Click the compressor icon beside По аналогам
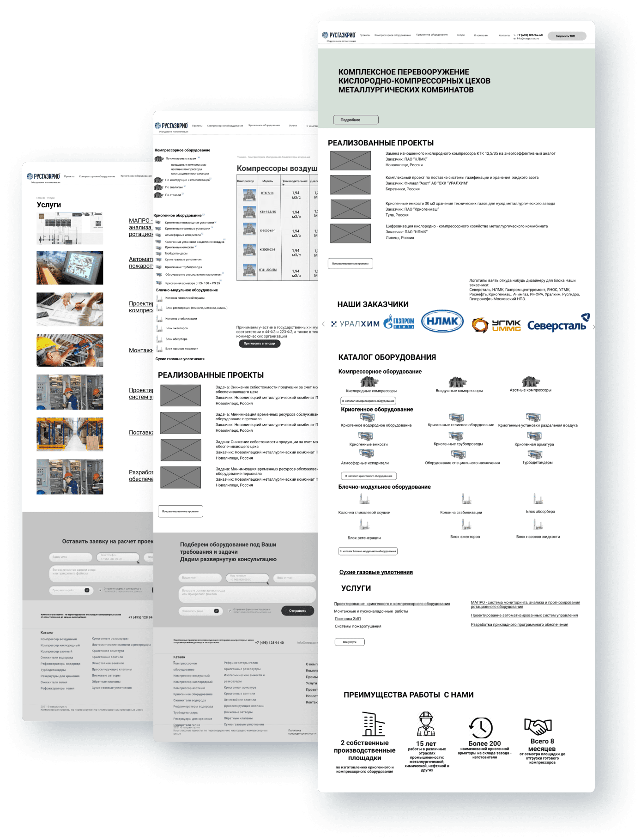The width and height of the screenshot is (641, 840). pos(158,187)
